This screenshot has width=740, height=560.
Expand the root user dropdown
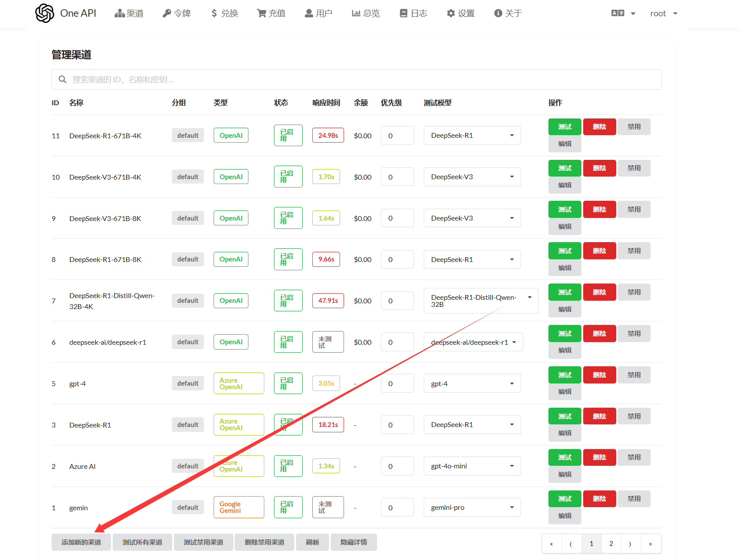pos(663,13)
